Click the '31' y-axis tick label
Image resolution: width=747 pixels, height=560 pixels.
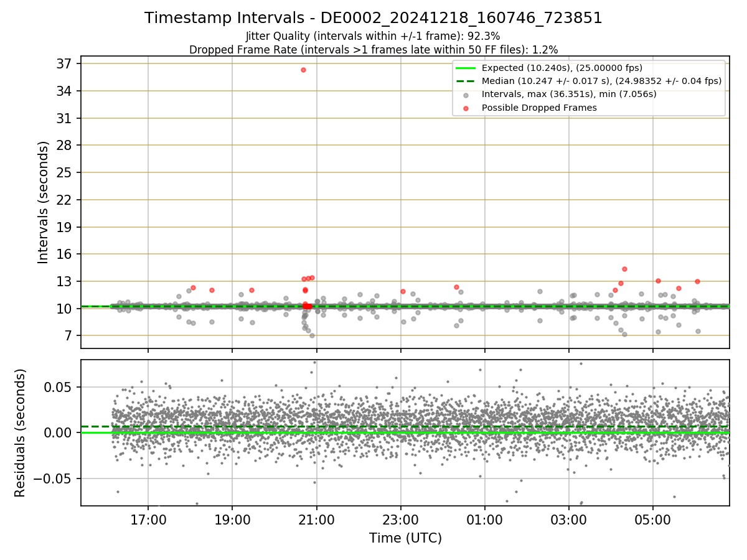pos(65,118)
